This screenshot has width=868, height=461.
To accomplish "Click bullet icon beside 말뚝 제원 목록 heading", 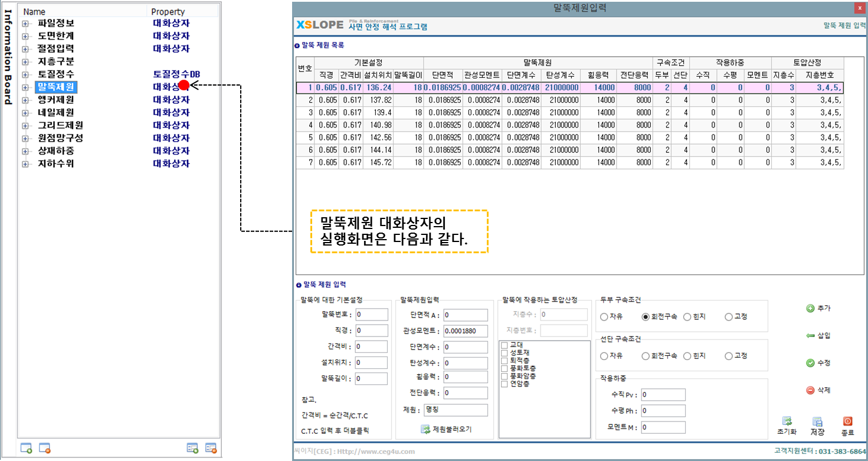I will (297, 45).
